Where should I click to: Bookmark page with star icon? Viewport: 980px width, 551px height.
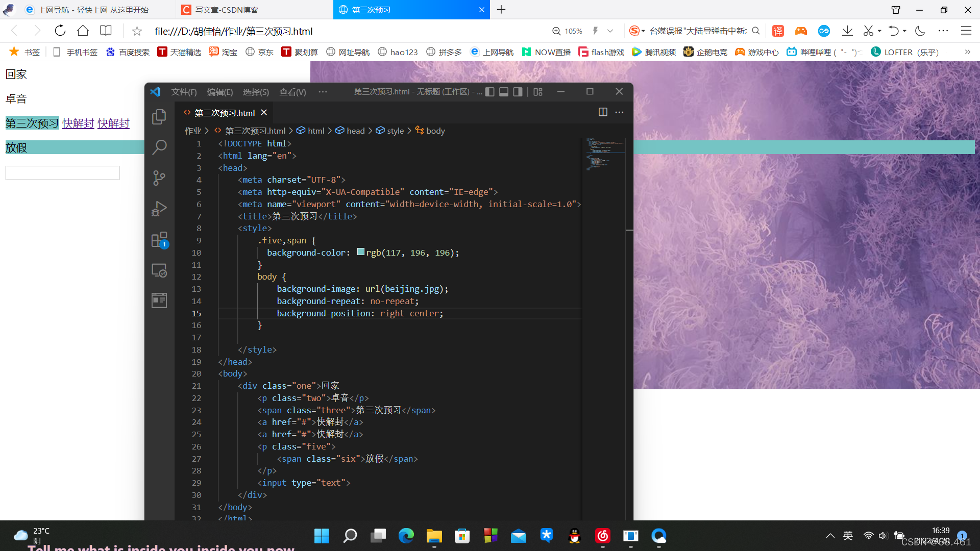pos(137,31)
